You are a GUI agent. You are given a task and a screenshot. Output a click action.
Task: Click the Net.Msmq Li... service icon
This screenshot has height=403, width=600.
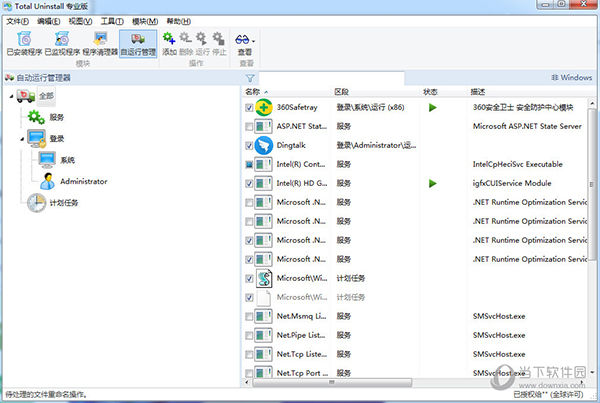pyautogui.click(x=264, y=316)
